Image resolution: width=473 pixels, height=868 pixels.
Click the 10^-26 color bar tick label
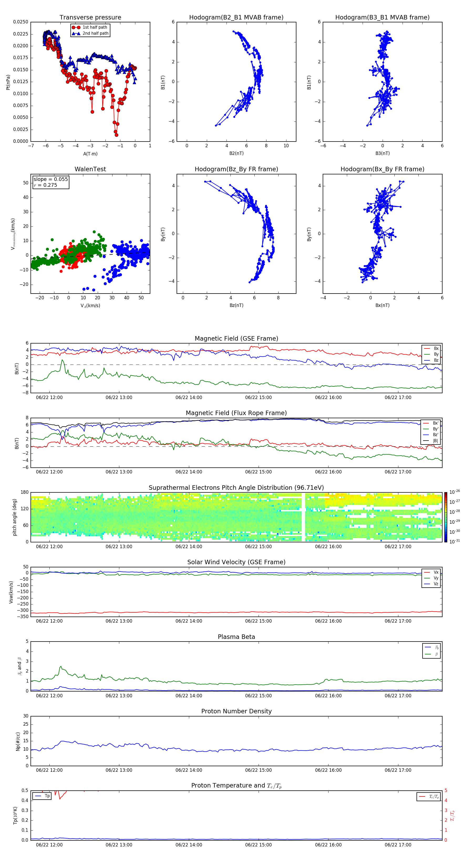455,492
